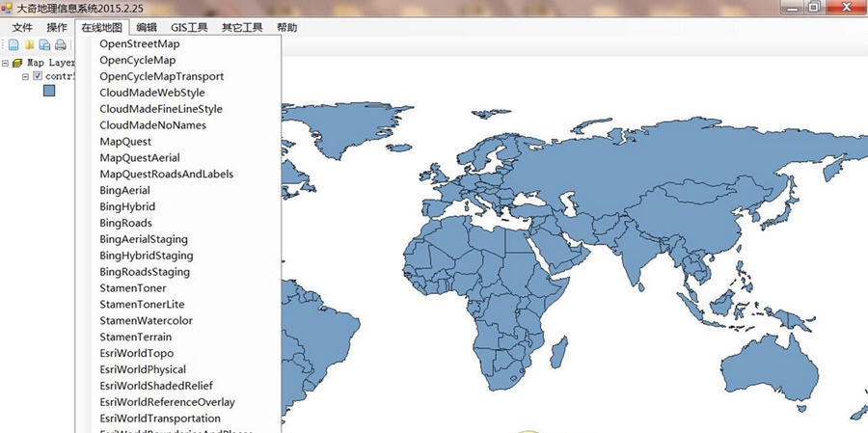Click the app icon in title bar
868x433 pixels.
click(x=7, y=9)
